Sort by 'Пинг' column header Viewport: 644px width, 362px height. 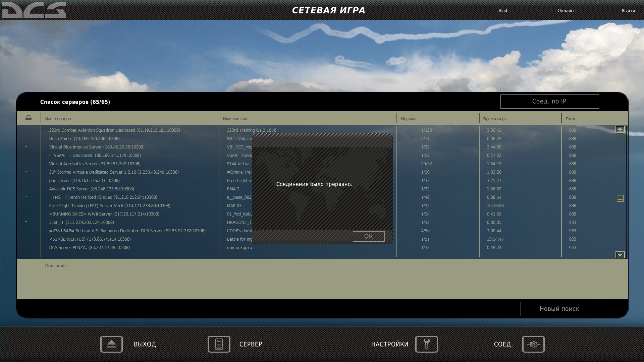click(571, 119)
